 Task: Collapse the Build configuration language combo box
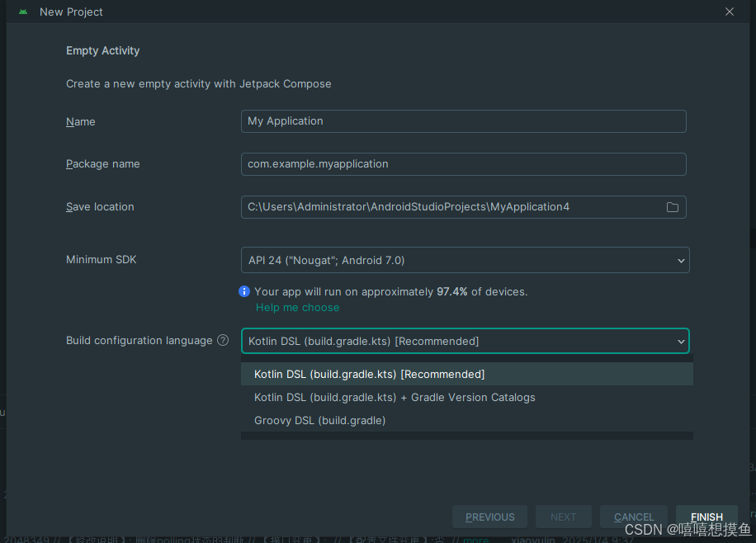coord(465,341)
